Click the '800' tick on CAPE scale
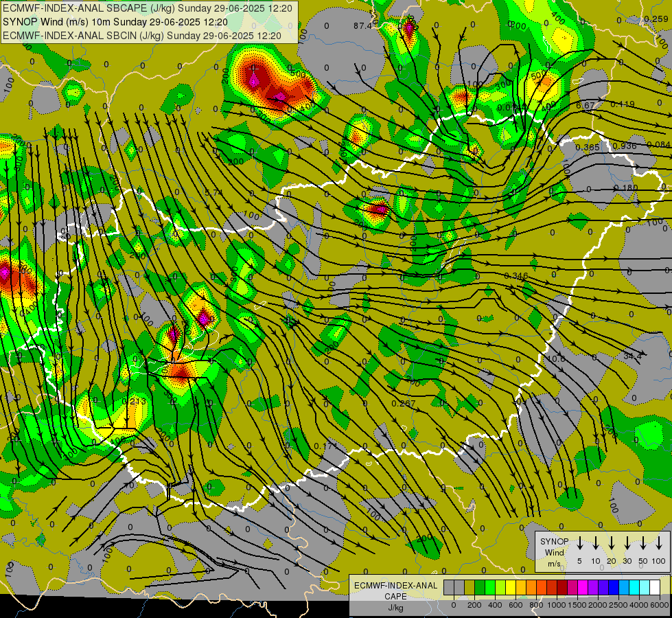This screenshot has height=618, width=672. [536, 605]
